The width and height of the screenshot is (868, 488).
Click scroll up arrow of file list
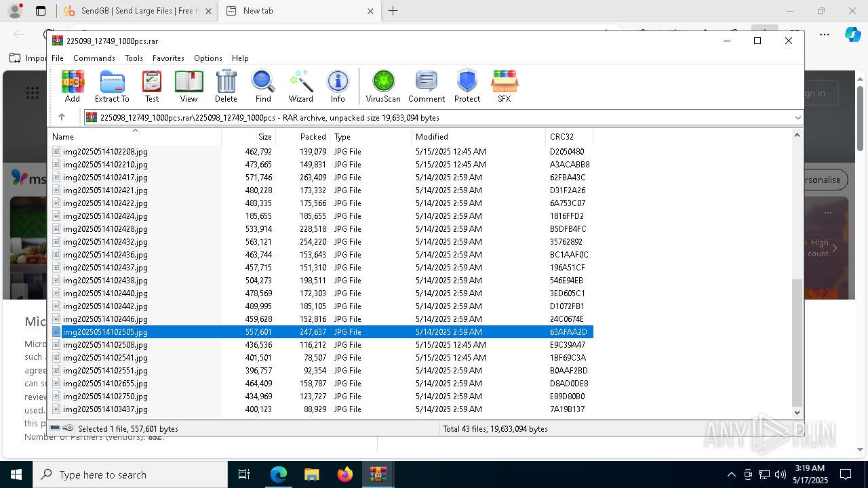[797, 135]
